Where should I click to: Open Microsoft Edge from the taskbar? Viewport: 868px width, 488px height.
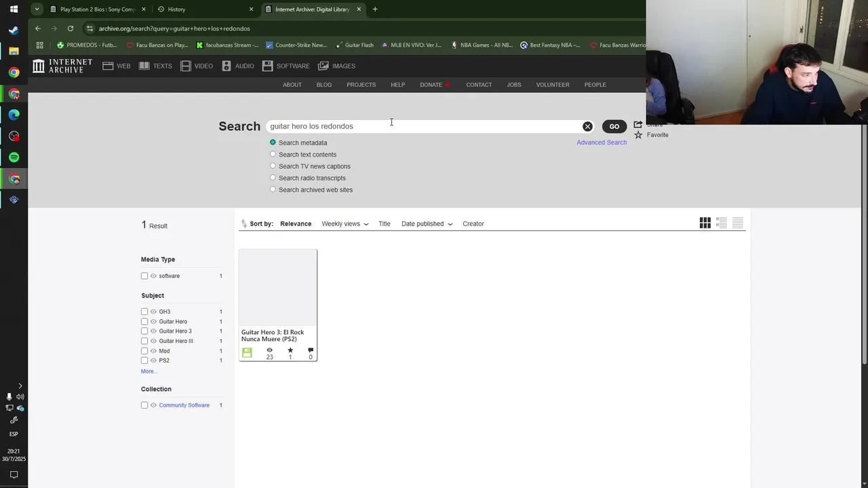click(14, 115)
